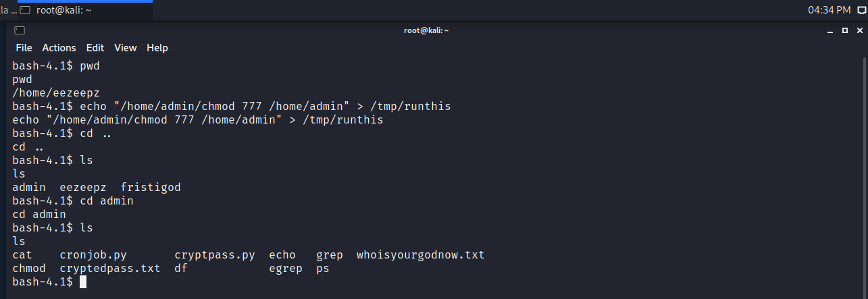Image resolution: width=868 pixels, height=299 pixels.
Task: Click the terminal icon in the window title bar
Action: click(x=20, y=30)
